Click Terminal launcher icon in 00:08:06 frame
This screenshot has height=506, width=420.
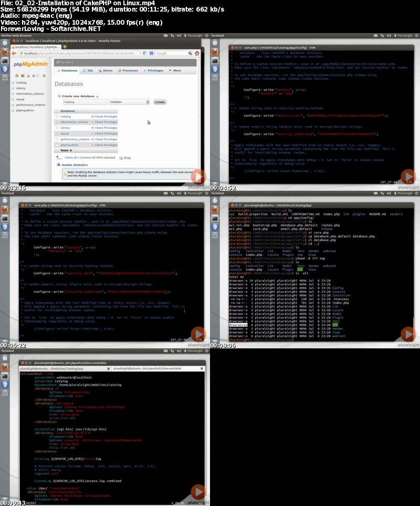click(215, 218)
